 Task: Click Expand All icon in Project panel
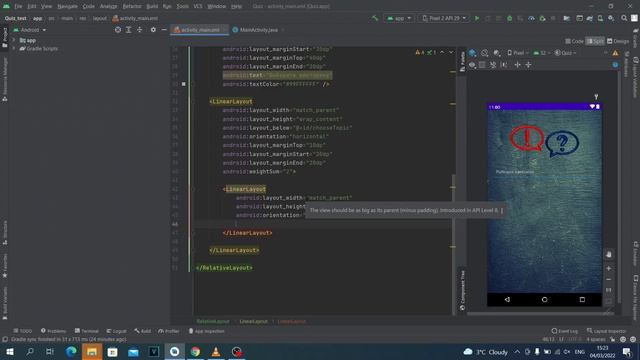pos(129,30)
